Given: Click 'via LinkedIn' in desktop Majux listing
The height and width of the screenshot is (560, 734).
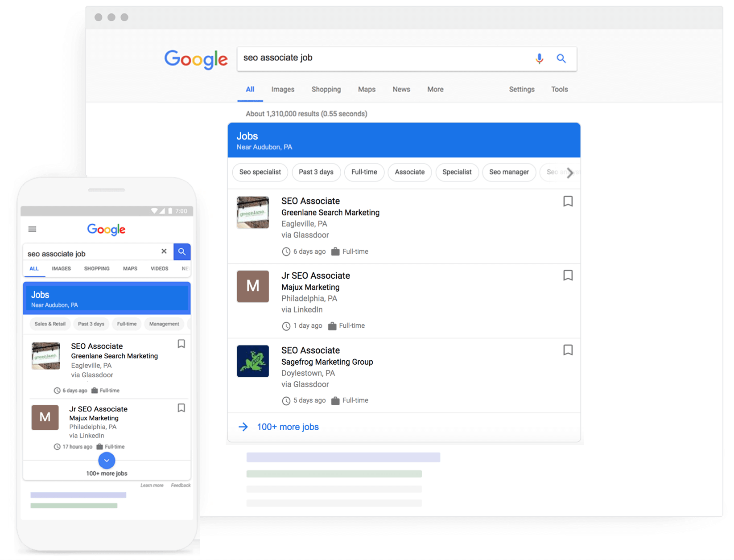Looking at the screenshot, I should [x=302, y=309].
